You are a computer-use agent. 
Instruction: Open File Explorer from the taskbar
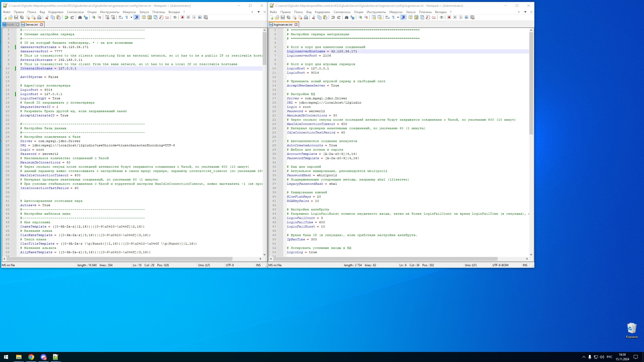pyautogui.click(x=19, y=357)
